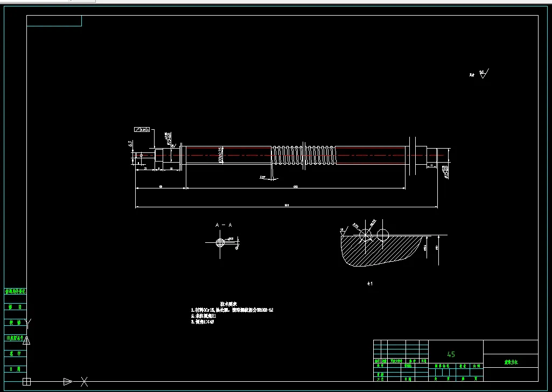Select the geometric tolerance frame with datum A

coord(142,129)
